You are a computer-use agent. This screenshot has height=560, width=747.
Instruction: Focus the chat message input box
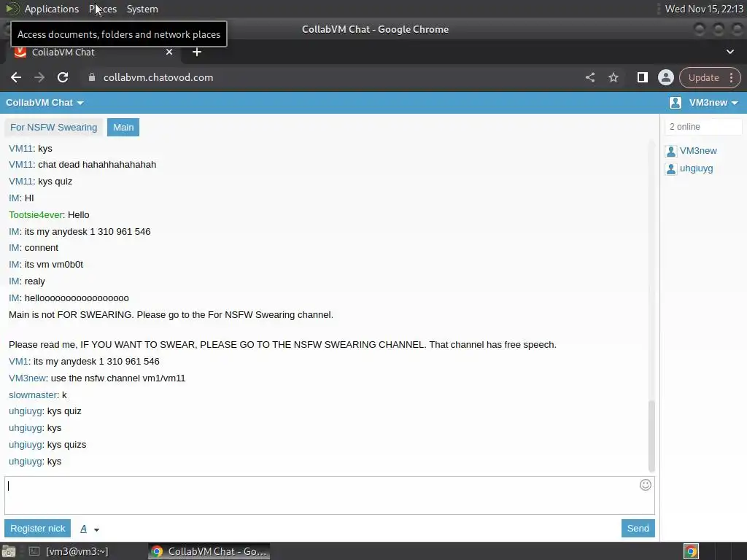click(x=329, y=495)
